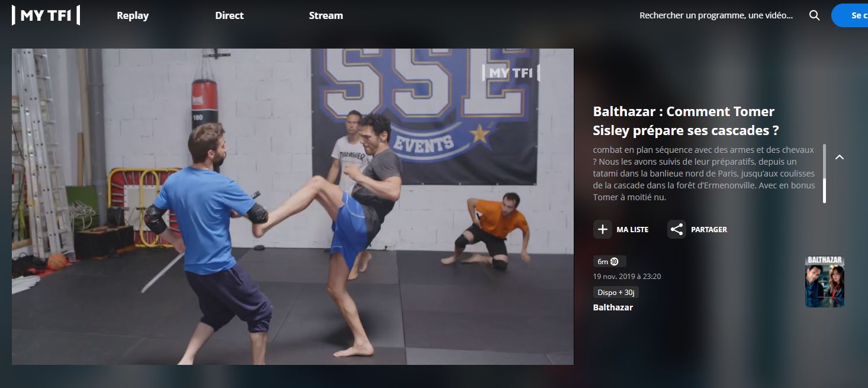Image resolution: width=868 pixels, height=388 pixels.
Task: Click the MA LISTE label
Action: pyautogui.click(x=632, y=230)
